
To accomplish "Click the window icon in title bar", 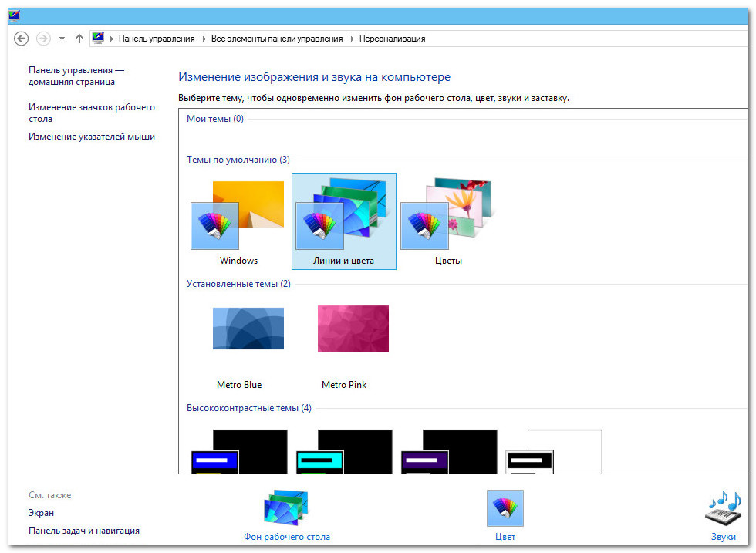I will [14, 15].
